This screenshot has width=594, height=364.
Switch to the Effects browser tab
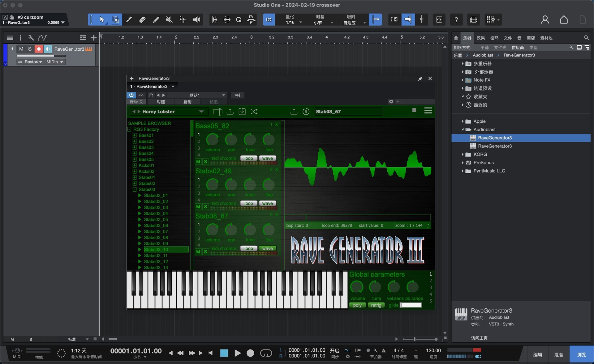[x=480, y=38]
